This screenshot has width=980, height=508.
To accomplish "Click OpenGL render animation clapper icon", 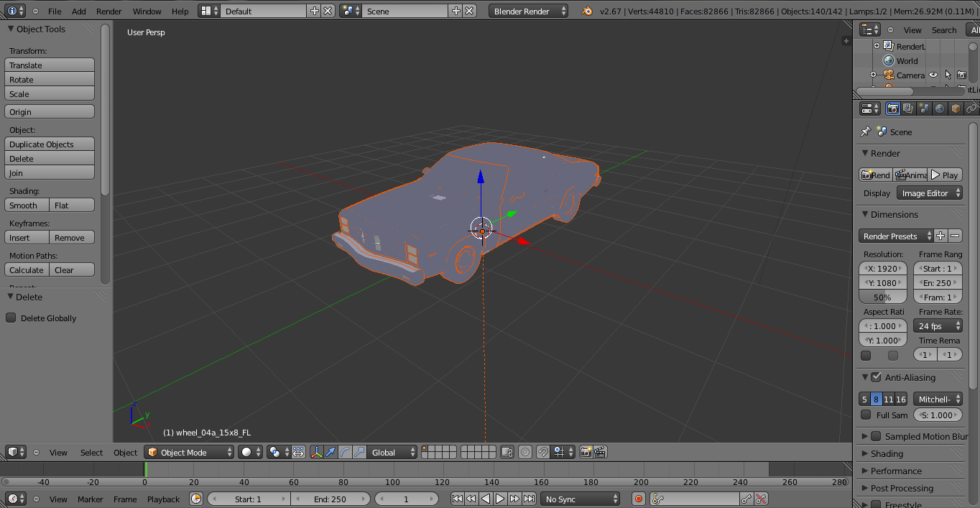I will (x=601, y=452).
